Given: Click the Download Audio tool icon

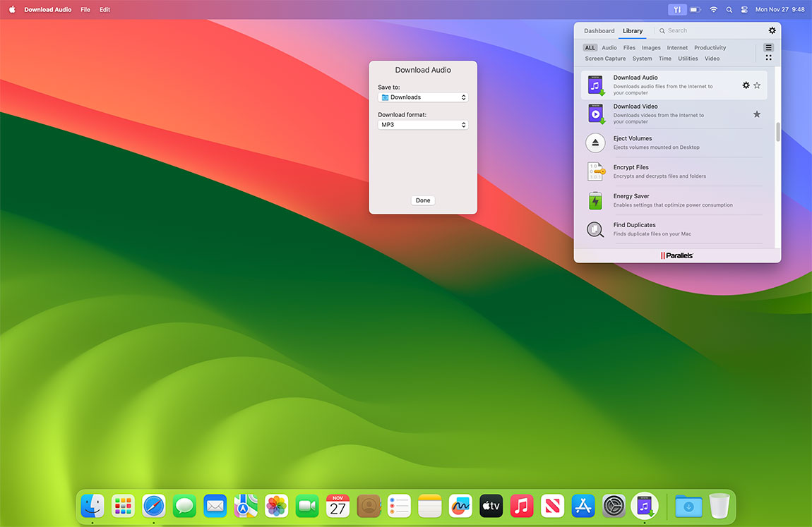Looking at the screenshot, I should coord(595,85).
